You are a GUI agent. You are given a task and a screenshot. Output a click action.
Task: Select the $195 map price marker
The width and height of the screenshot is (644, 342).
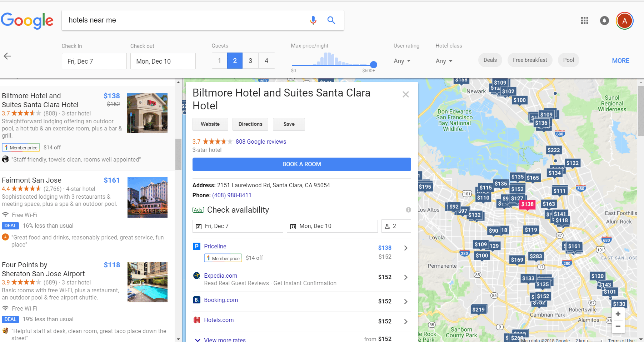pyautogui.click(x=425, y=187)
